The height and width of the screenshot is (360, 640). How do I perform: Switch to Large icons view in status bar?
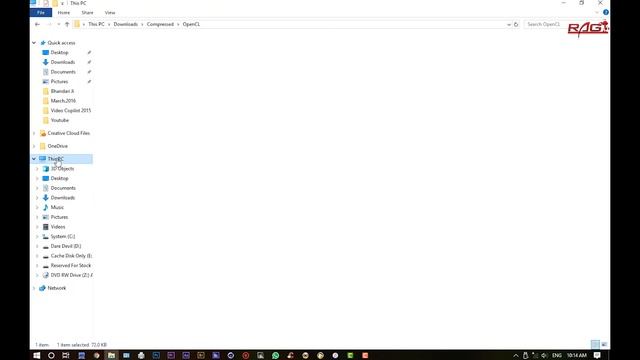pyautogui.click(x=604, y=344)
